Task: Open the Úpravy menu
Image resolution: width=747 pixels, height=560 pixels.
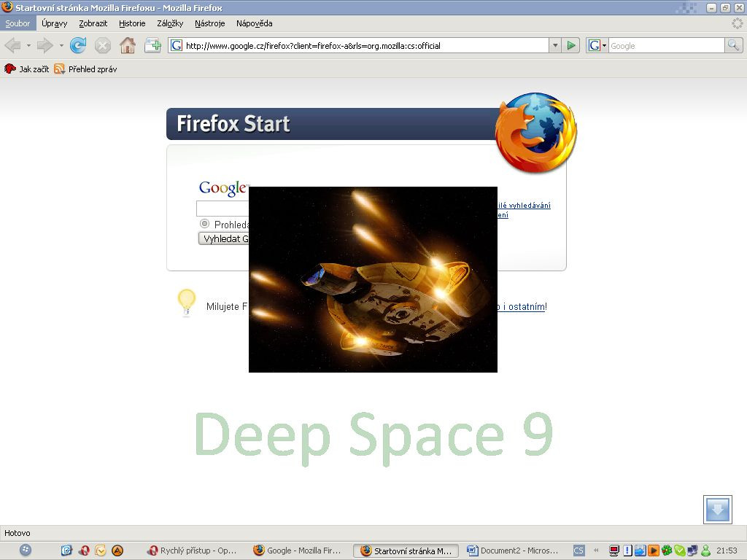Action: tap(54, 23)
